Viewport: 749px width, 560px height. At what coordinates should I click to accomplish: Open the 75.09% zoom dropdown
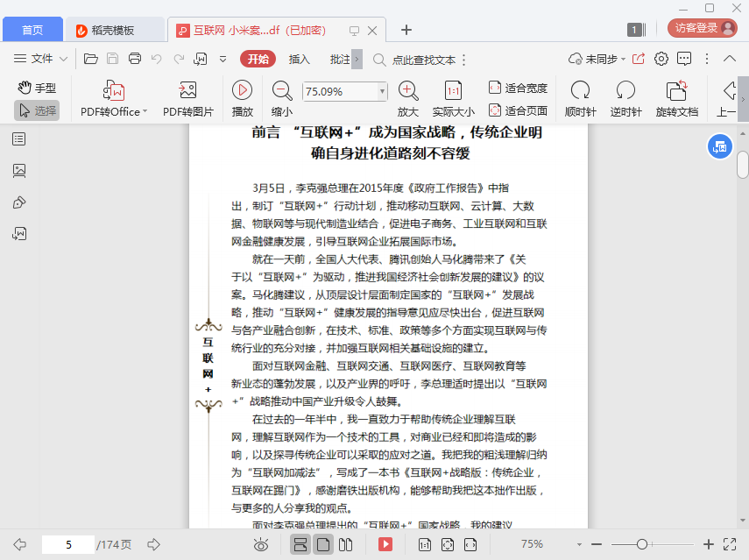[382, 91]
